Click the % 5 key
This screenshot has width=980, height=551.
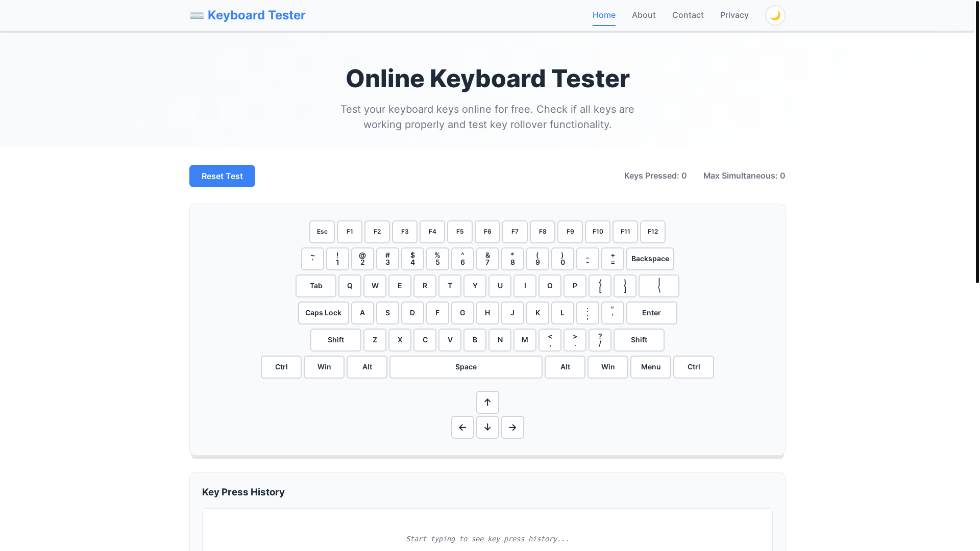click(x=437, y=259)
